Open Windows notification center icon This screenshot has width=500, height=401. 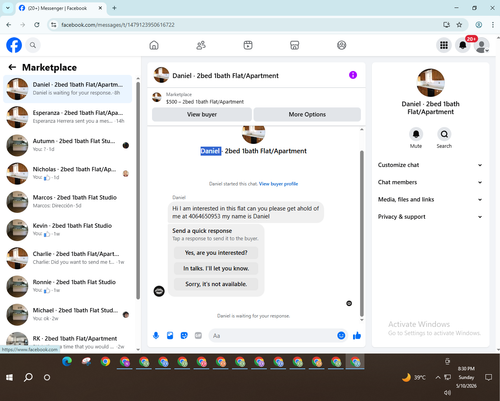tap(488, 377)
